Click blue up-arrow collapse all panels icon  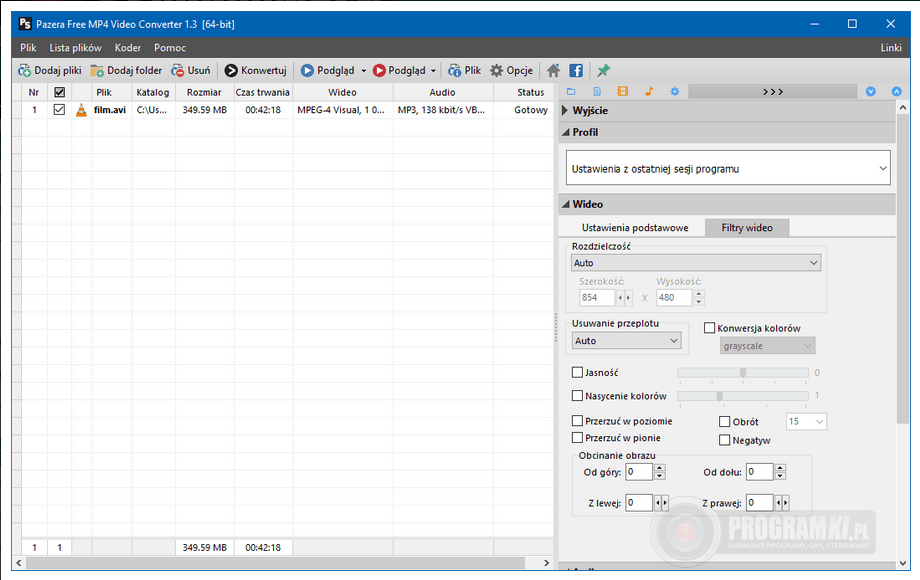[897, 91]
